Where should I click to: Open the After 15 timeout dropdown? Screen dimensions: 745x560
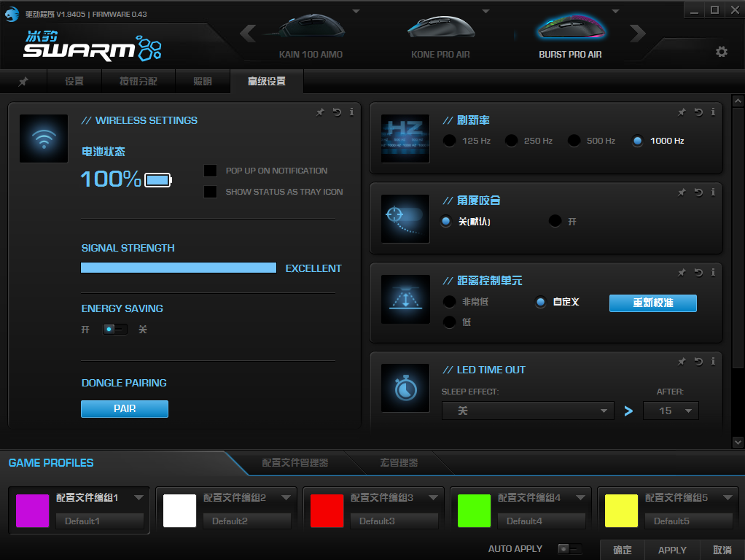[x=671, y=411]
